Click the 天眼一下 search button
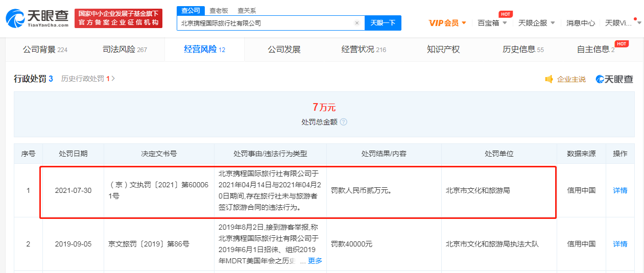 click(x=383, y=23)
